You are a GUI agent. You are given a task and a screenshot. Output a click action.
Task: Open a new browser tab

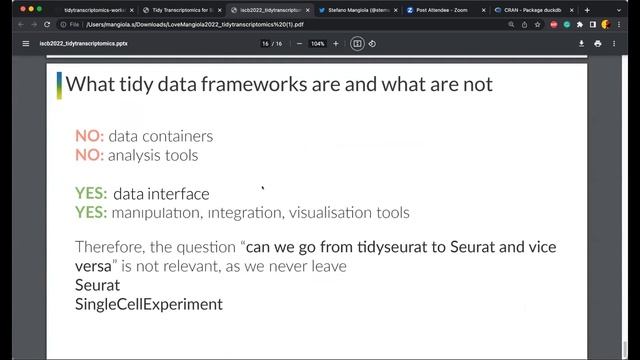(587, 10)
